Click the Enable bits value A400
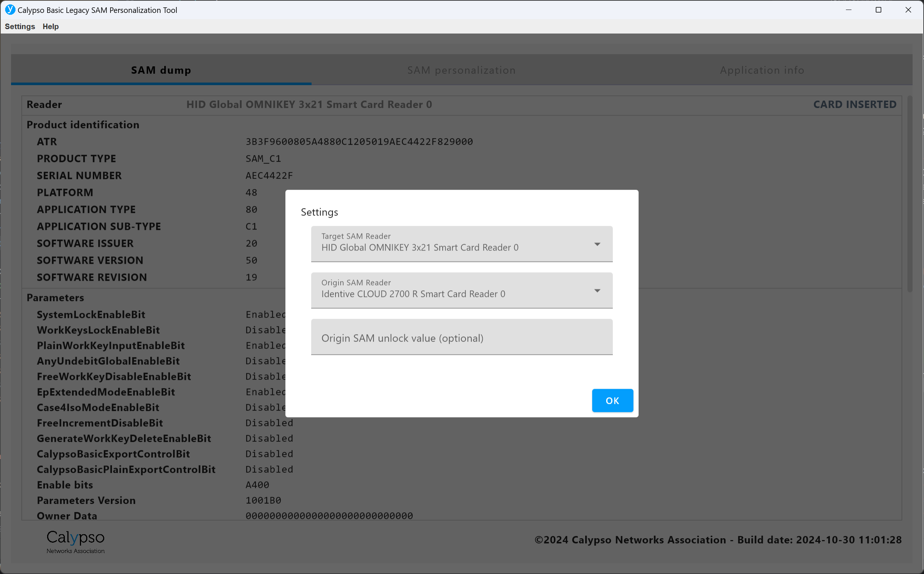Screen dimensions: 924x574 tap(257, 485)
